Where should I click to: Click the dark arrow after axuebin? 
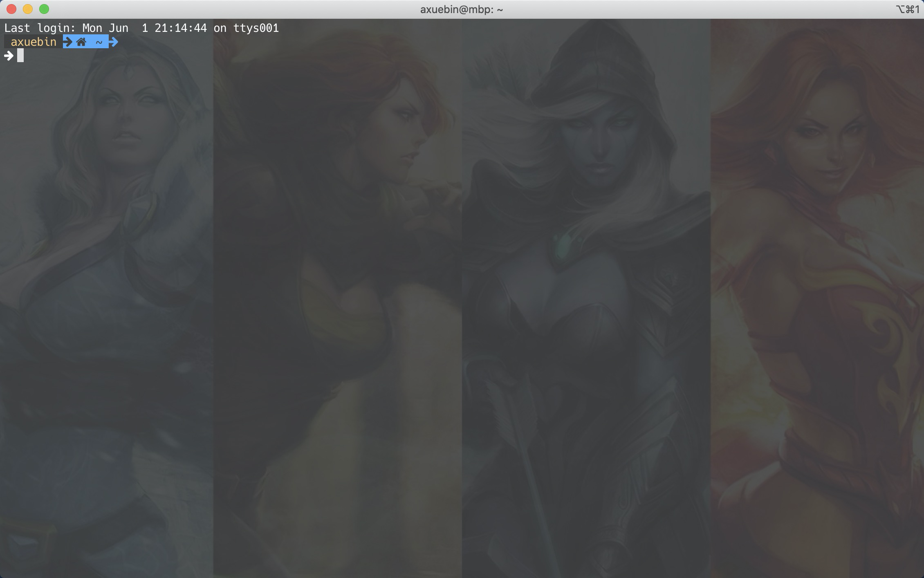coord(68,42)
